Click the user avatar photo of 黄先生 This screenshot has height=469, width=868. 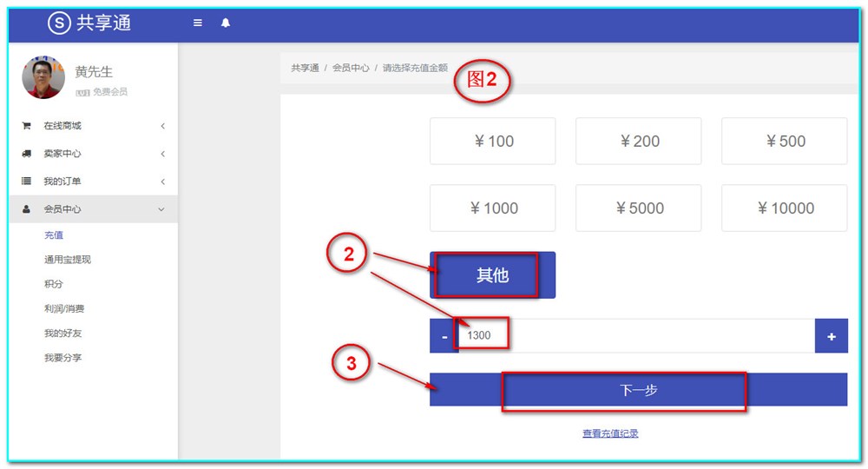tap(43, 77)
